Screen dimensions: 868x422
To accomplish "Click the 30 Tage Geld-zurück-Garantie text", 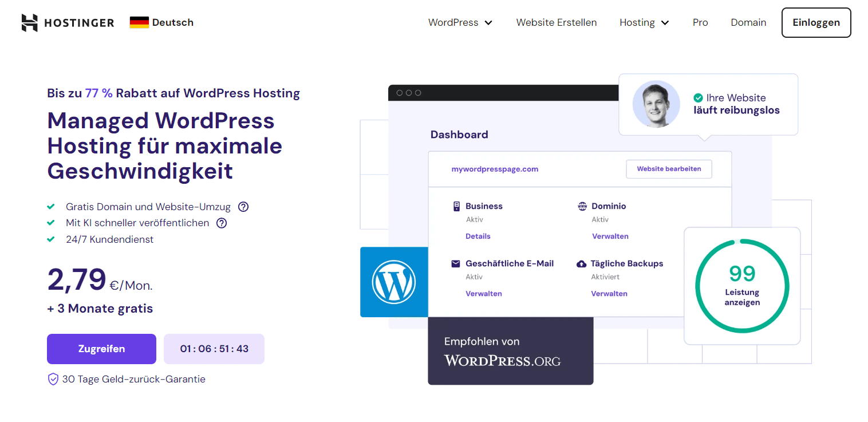I will click(133, 379).
